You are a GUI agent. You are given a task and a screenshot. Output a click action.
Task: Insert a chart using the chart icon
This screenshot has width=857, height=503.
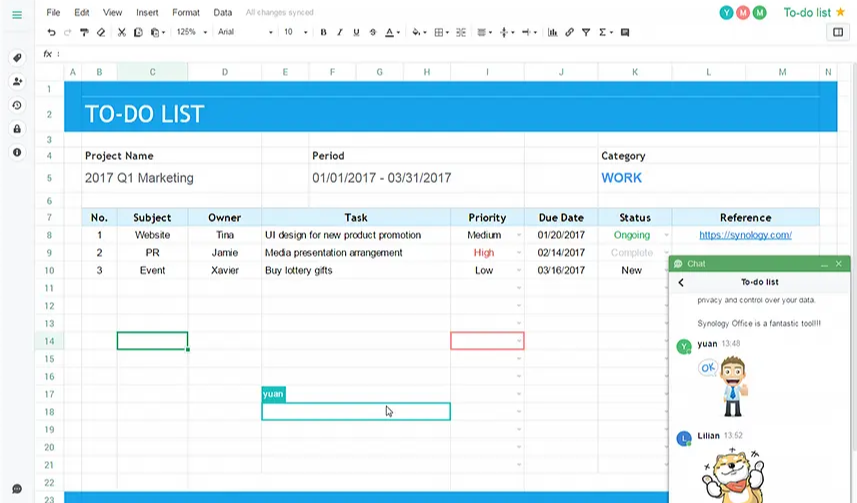click(552, 32)
